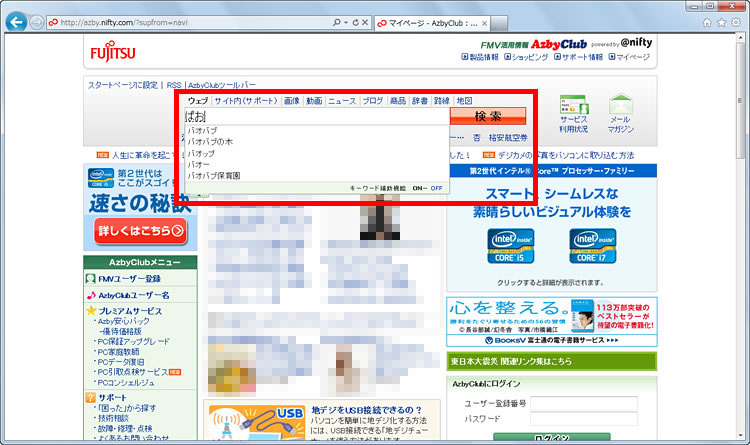This screenshot has height=445, width=750.
Task: Open the Azby安心パック link
Action: (x=123, y=321)
